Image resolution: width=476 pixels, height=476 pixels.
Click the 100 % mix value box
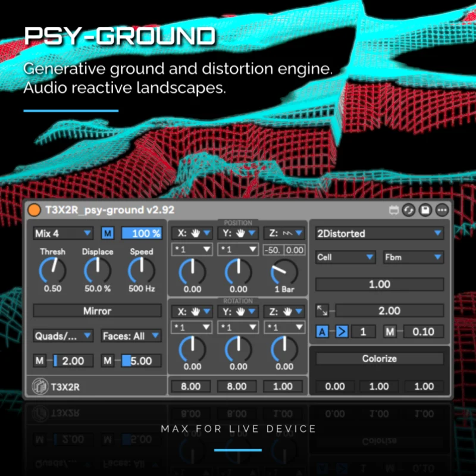(142, 233)
